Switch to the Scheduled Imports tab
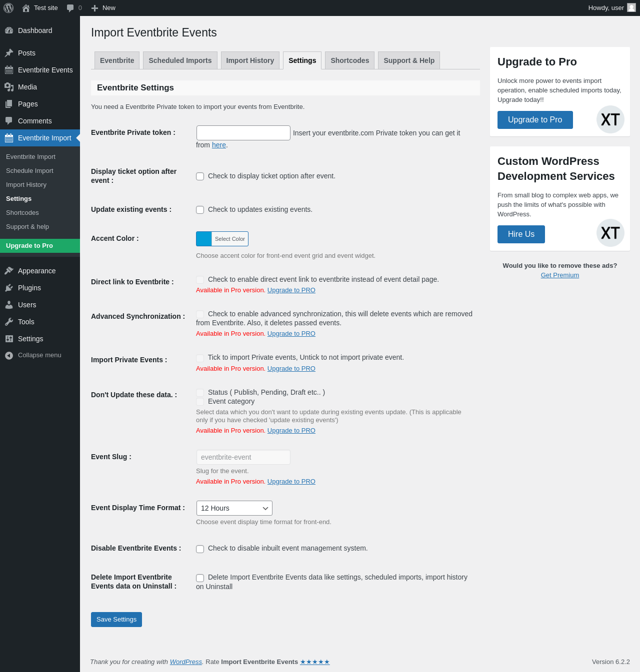Viewport: 640px width, 672px height. 180,60
